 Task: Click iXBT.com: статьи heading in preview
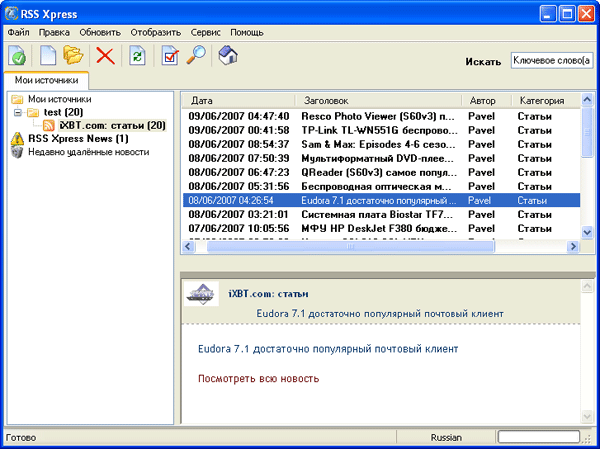click(x=268, y=294)
